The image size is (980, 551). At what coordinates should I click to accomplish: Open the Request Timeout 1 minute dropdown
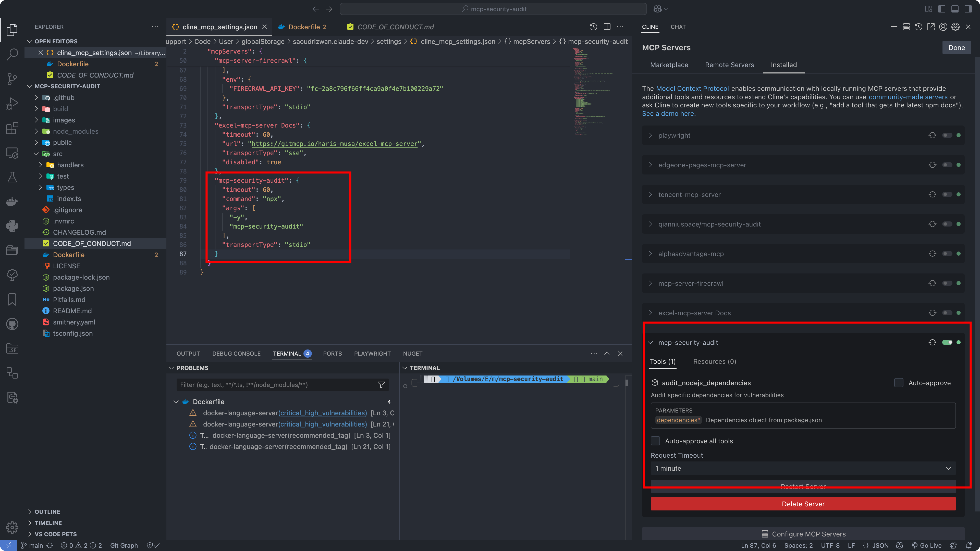coord(803,468)
